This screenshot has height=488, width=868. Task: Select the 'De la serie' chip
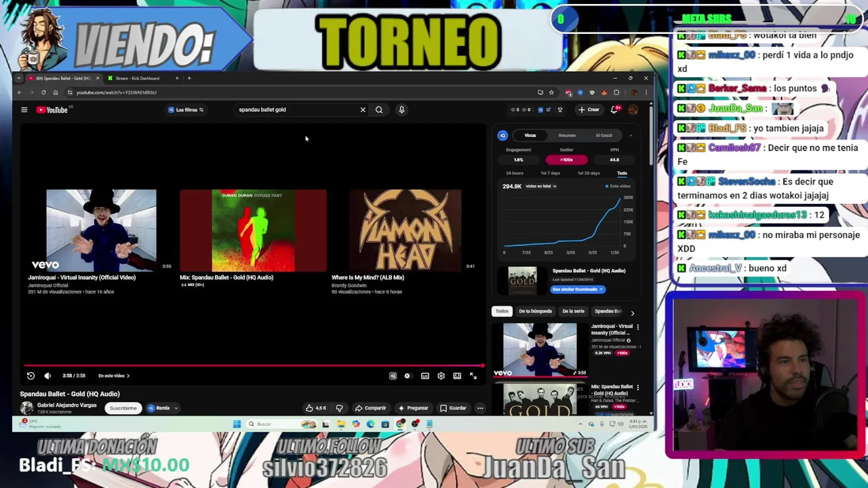click(x=573, y=311)
